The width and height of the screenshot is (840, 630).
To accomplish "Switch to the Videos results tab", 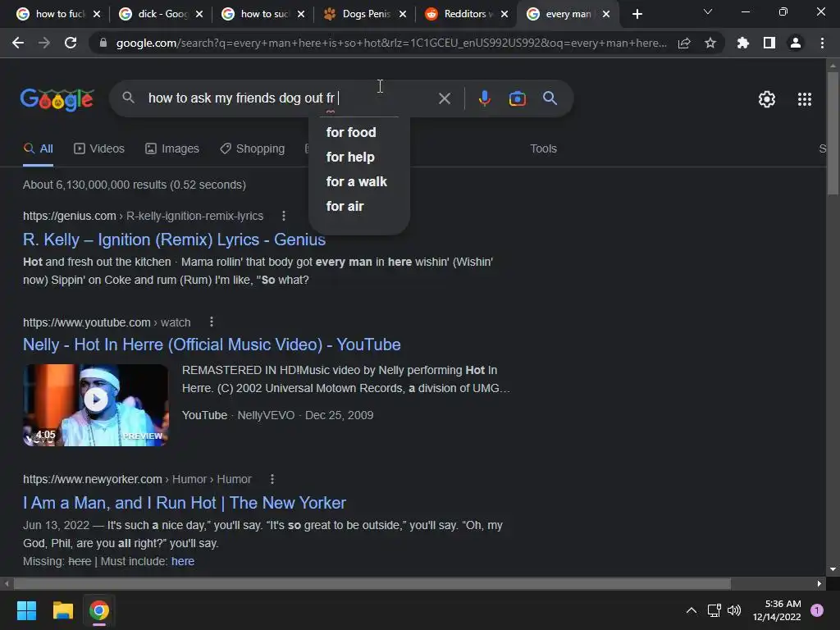I will [99, 149].
